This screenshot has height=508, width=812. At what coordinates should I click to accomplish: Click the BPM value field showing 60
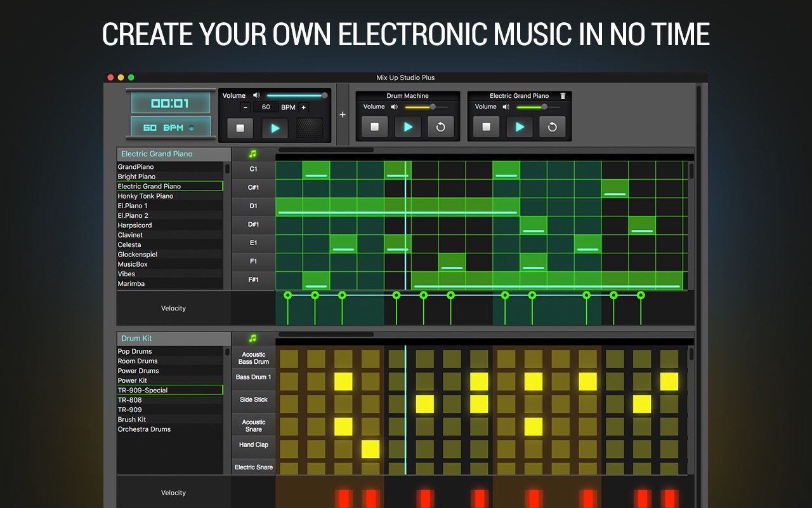tap(266, 107)
